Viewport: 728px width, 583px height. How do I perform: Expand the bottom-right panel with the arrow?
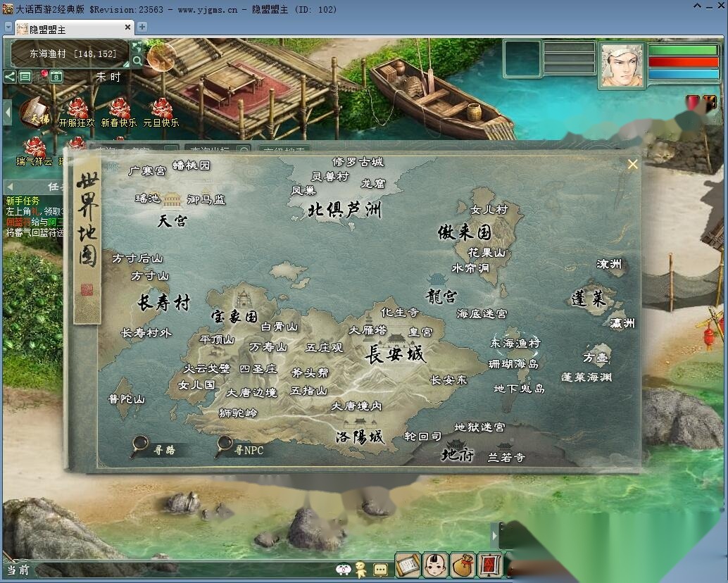point(494,536)
